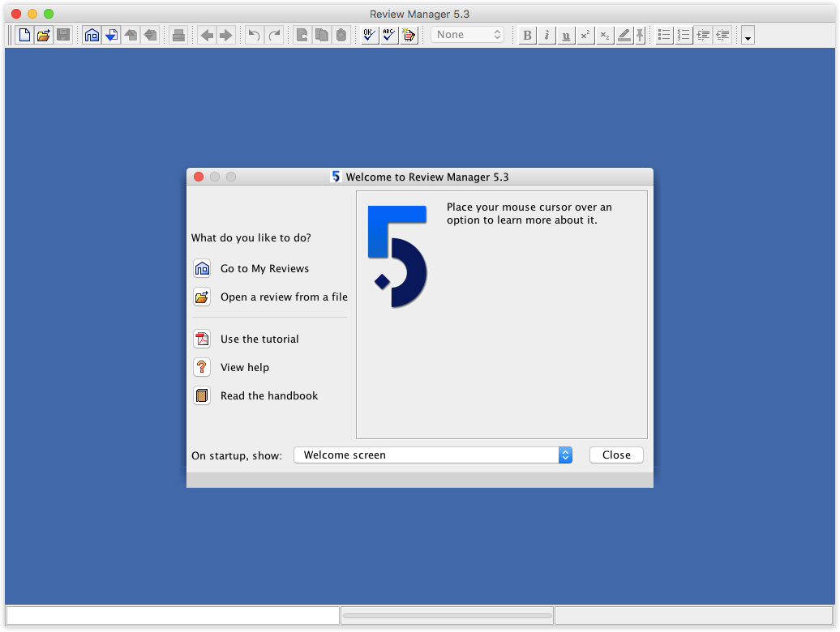Image resolution: width=840 pixels, height=632 pixels.
Task: Expand the overflow arrow at the toolbar's right end
Action: pyautogui.click(x=748, y=35)
